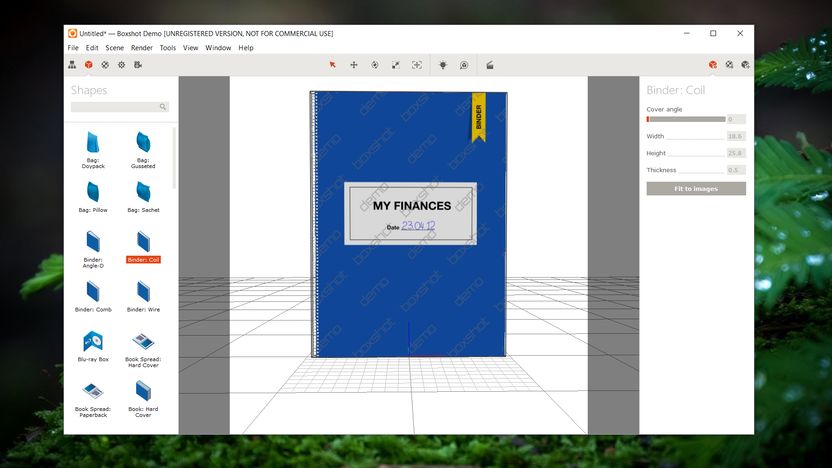Click the fit-to-view focus tool
832x468 pixels.
pyautogui.click(x=417, y=65)
